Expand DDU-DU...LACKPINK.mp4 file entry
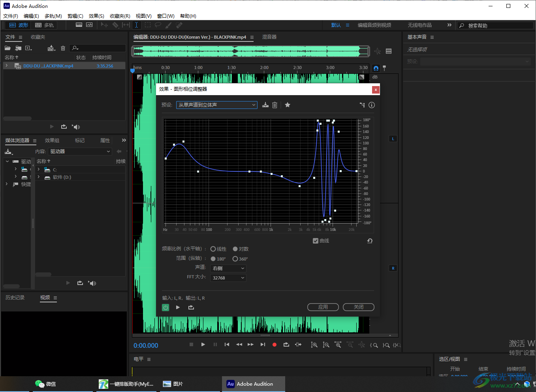This screenshot has height=392, width=536. [7, 66]
